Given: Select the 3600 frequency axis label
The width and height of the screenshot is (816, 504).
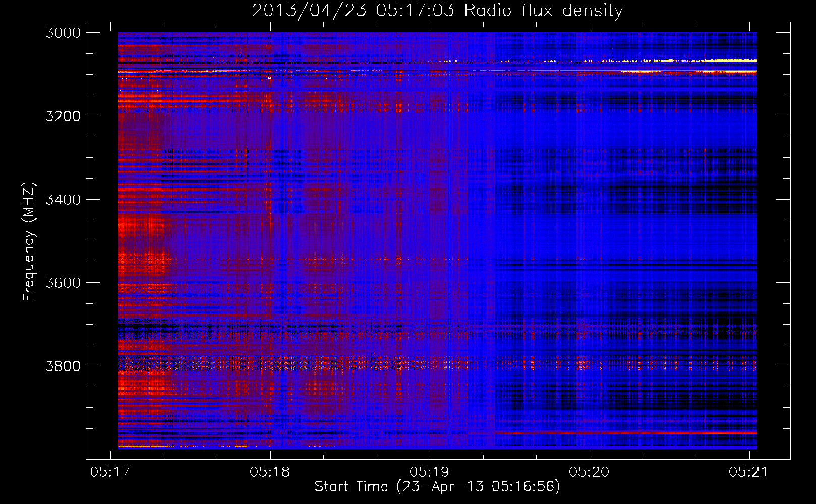Looking at the screenshot, I should point(63,283).
